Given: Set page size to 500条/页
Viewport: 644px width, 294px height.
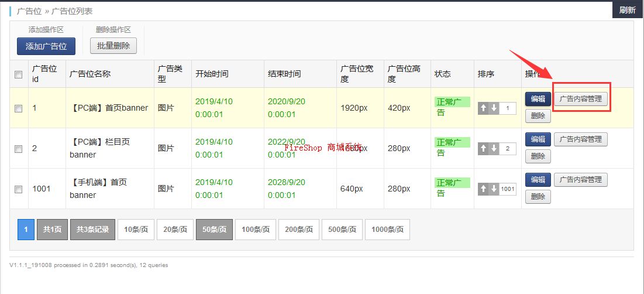Looking at the screenshot, I should click(x=342, y=230).
